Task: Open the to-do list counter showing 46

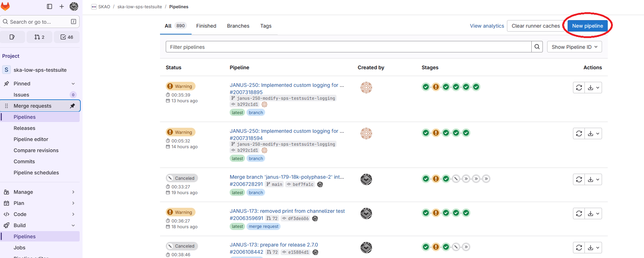Action: 67,37
